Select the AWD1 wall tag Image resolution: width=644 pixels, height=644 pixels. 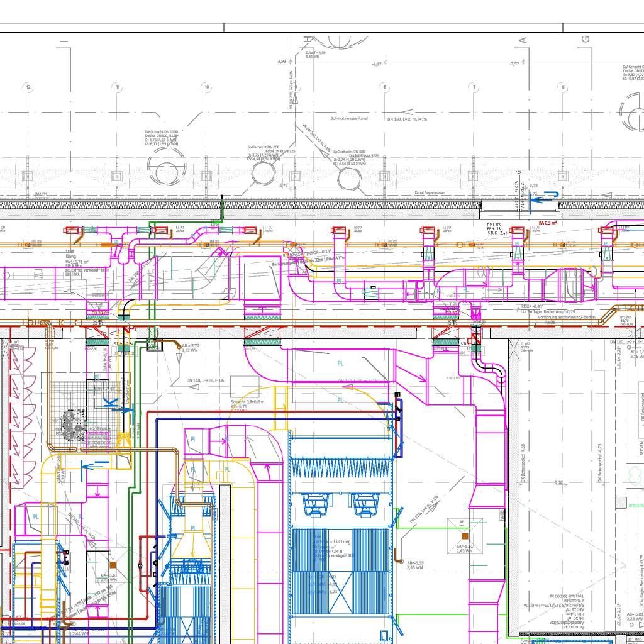(x=42, y=194)
